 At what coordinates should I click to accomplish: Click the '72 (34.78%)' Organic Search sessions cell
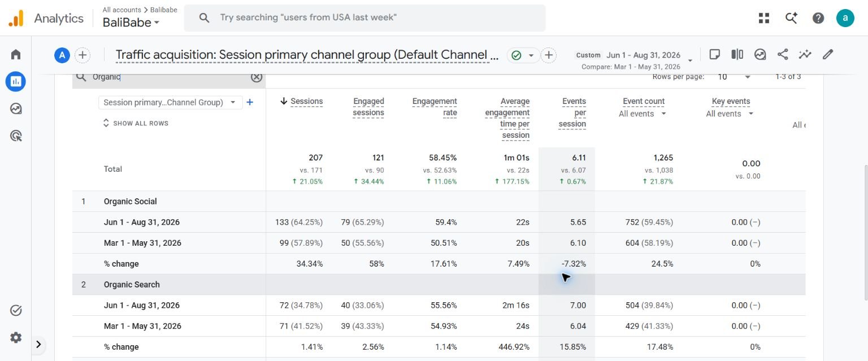point(301,305)
